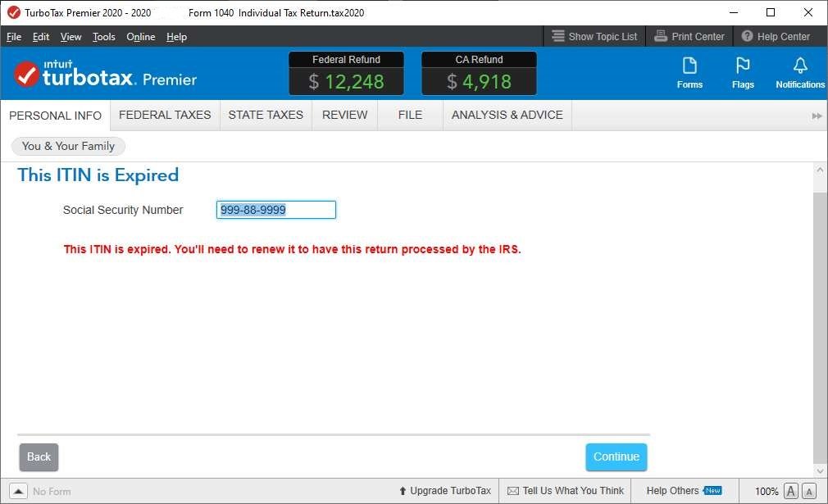
Task: Open Print Center
Action: 689,36
